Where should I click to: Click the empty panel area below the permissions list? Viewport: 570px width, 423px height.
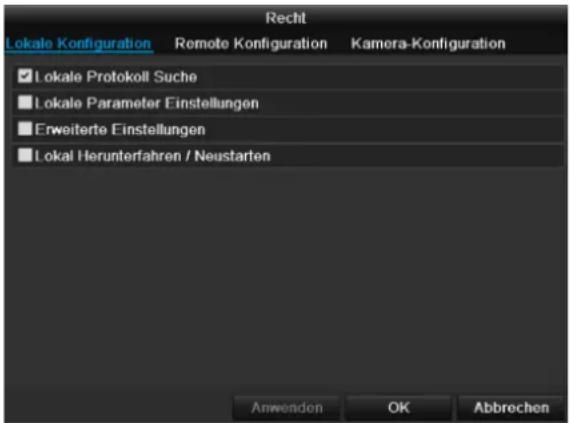coord(286,280)
